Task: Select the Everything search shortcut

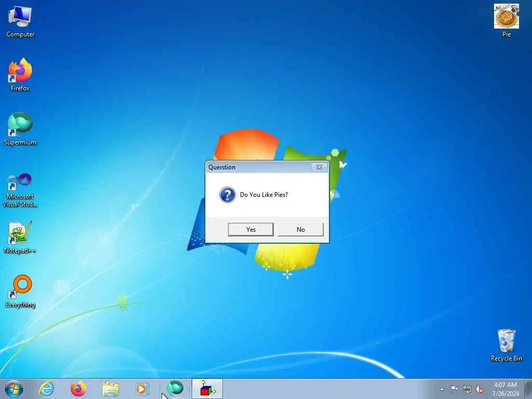Action: pyautogui.click(x=20, y=291)
